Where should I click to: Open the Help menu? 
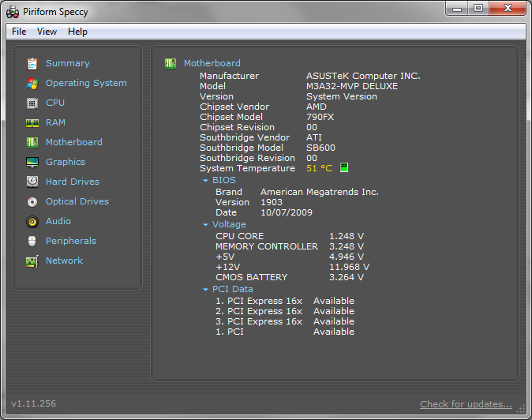coord(77,32)
